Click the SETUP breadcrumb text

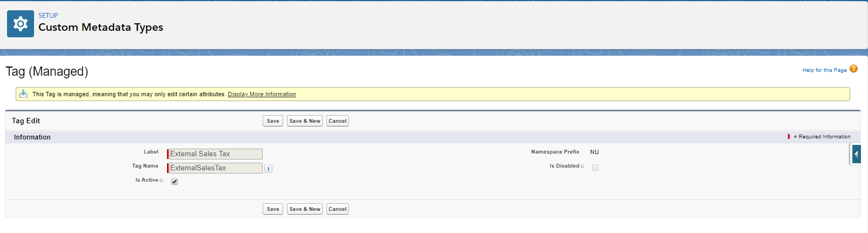coord(48,16)
